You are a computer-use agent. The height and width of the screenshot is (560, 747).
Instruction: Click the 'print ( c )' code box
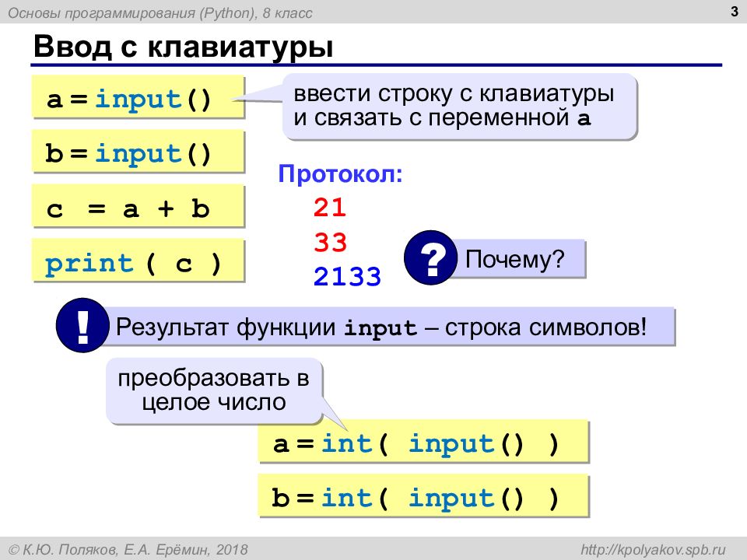[139, 261]
